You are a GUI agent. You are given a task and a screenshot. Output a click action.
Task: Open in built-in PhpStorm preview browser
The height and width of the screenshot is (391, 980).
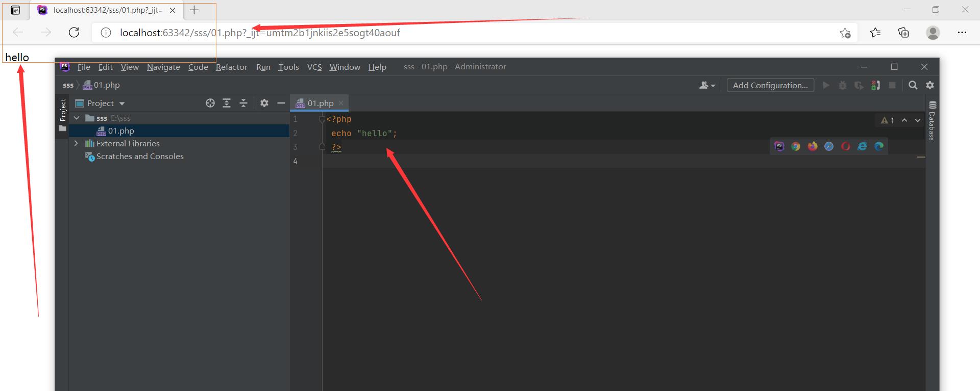coord(779,146)
